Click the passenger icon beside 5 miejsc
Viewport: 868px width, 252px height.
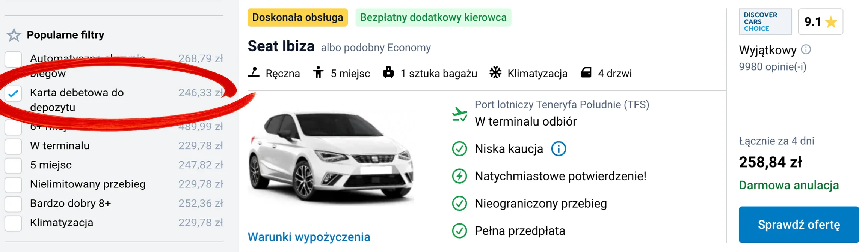tap(318, 72)
